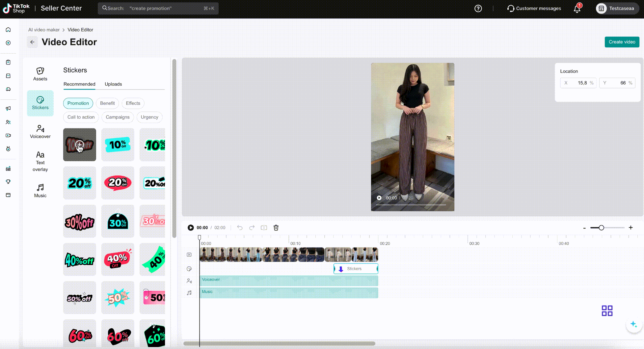
Task: Select the Campaigns sticker filter
Action: 118,117
